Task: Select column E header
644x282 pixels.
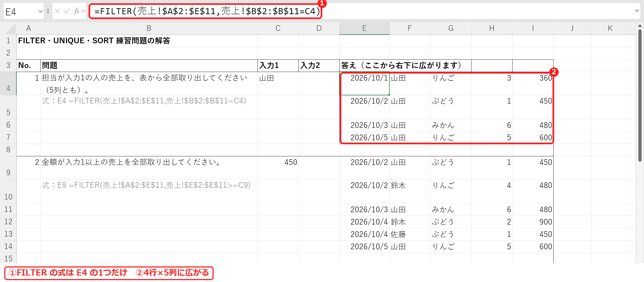Action: pyautogui.click(x=364, y=28)
